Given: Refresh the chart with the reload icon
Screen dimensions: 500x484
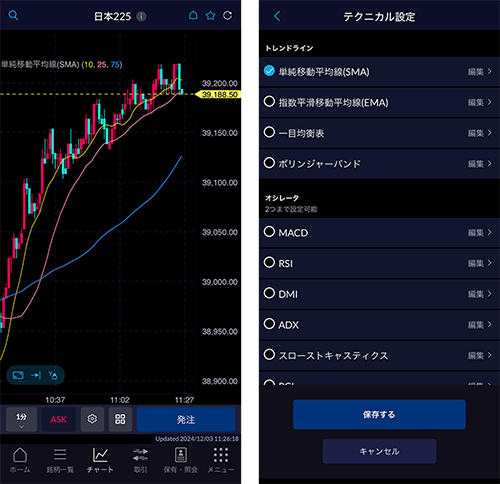Looking at the screenshot, I should (227, 15).
